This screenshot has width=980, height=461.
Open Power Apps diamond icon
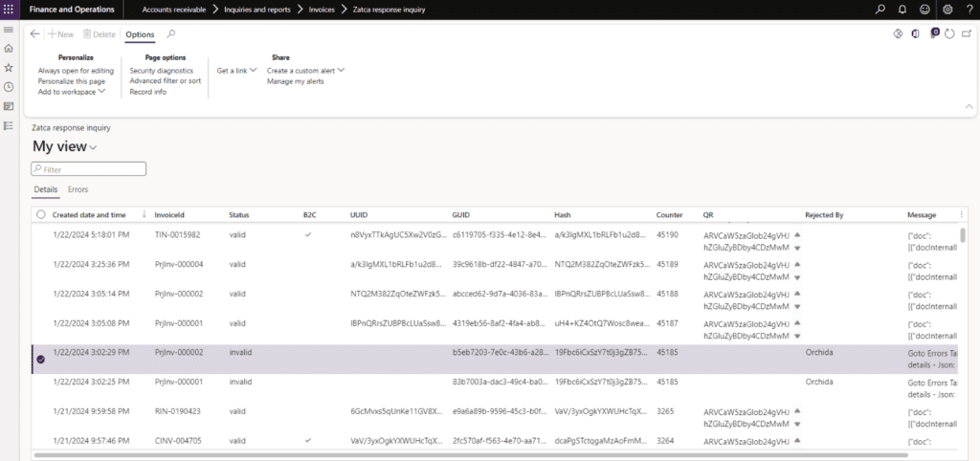(x=898, y=34)
